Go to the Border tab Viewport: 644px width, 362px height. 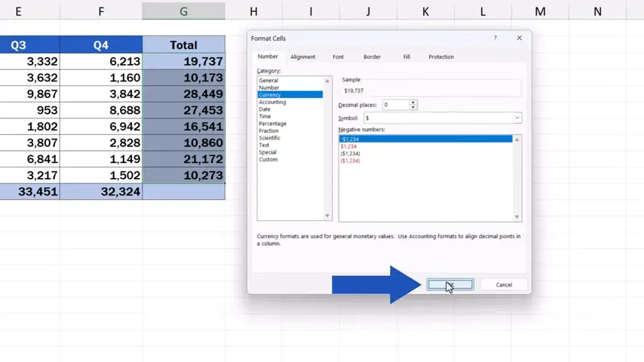click(x=372, y=57)
